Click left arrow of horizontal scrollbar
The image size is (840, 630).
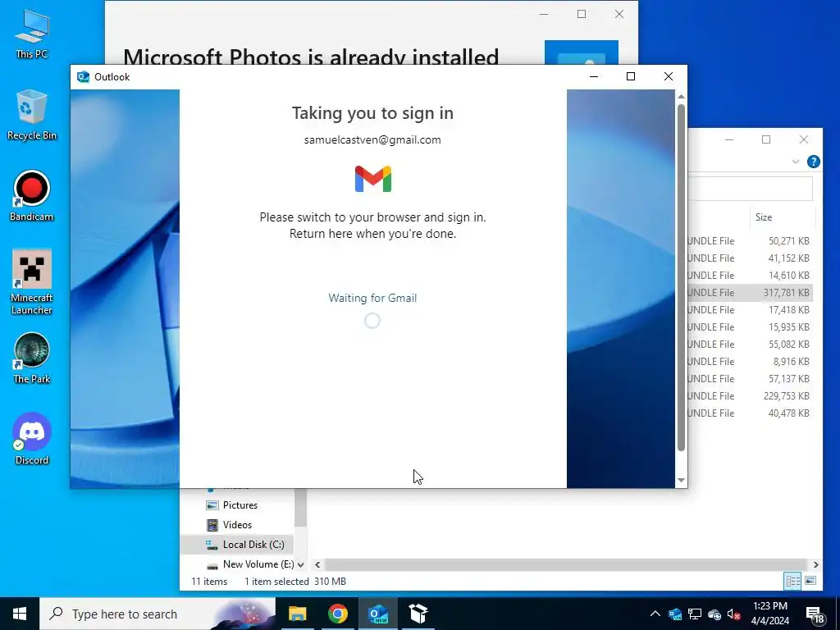pos(317,564)
